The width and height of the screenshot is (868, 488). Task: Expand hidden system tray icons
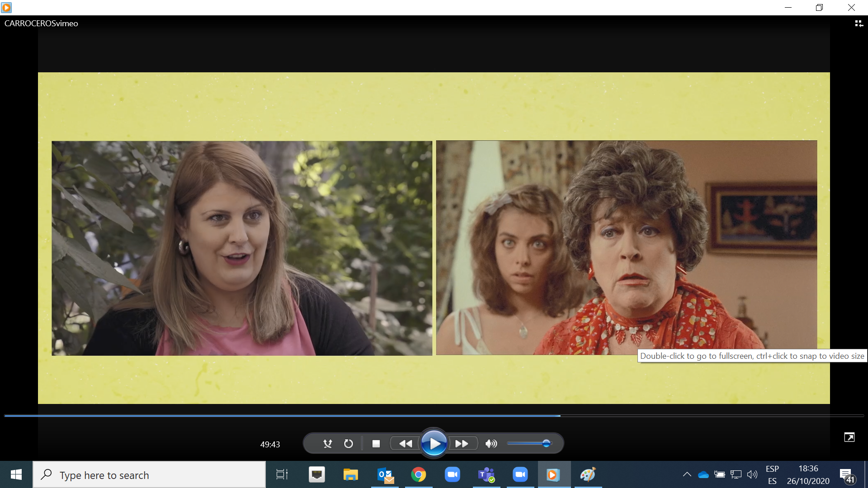(687, 474)
